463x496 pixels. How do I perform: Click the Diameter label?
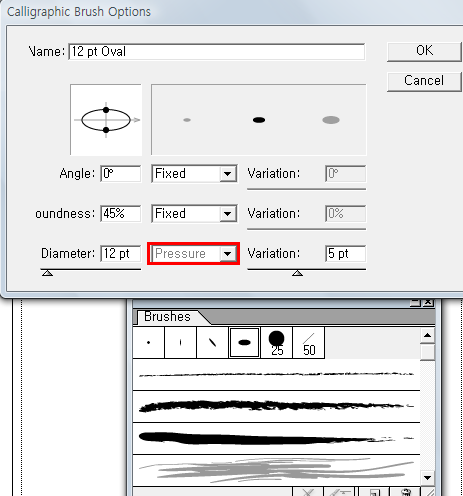68,254
